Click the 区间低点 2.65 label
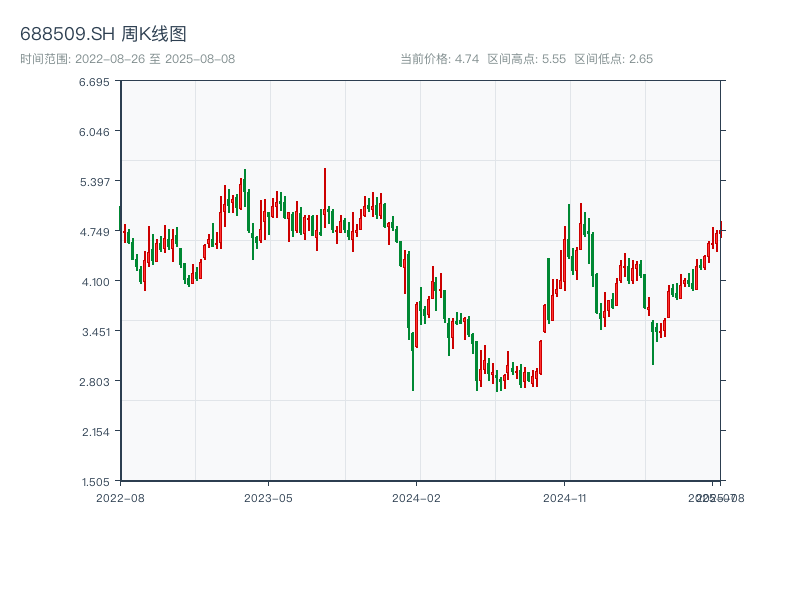 click(613, 59)
